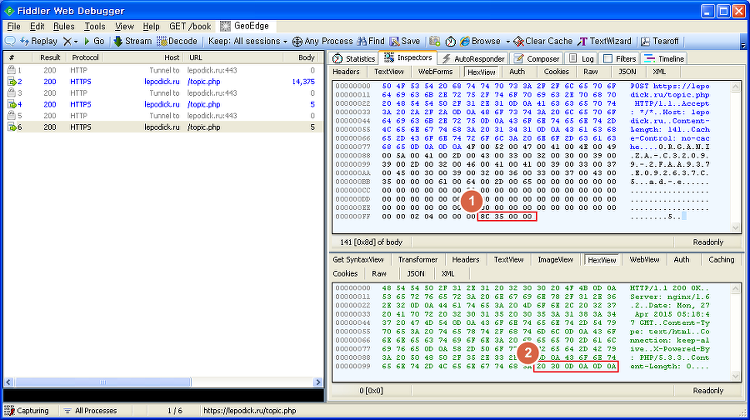Select response ImageView tab
The height and width of the screenshot is (420, 750).
555,260
